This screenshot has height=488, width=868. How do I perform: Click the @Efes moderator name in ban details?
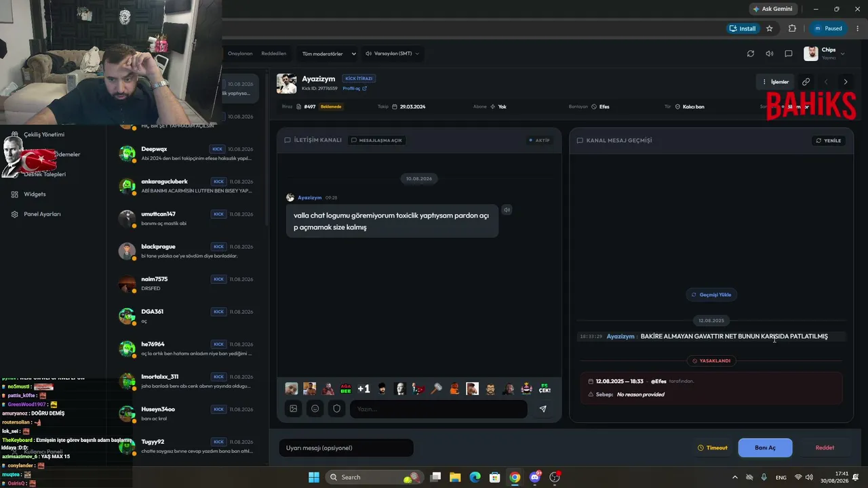[x=658, y=382]
